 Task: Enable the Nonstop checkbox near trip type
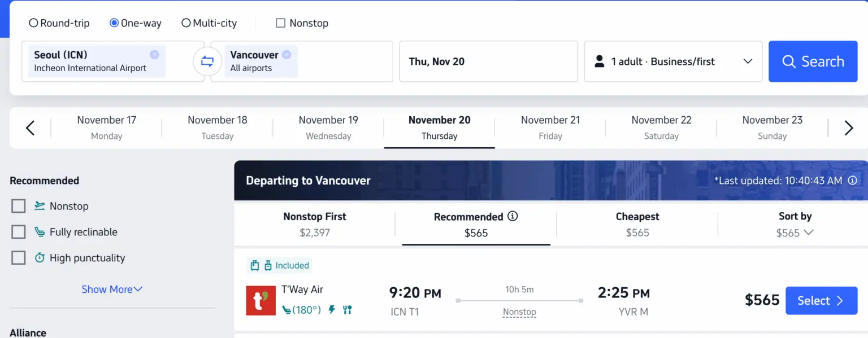[x=280, y=23]
